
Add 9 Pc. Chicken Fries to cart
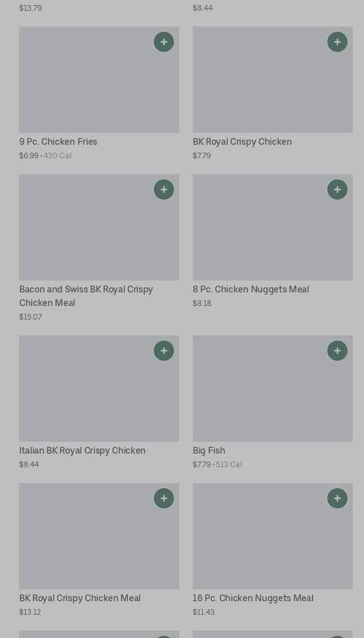coord(164,42)
